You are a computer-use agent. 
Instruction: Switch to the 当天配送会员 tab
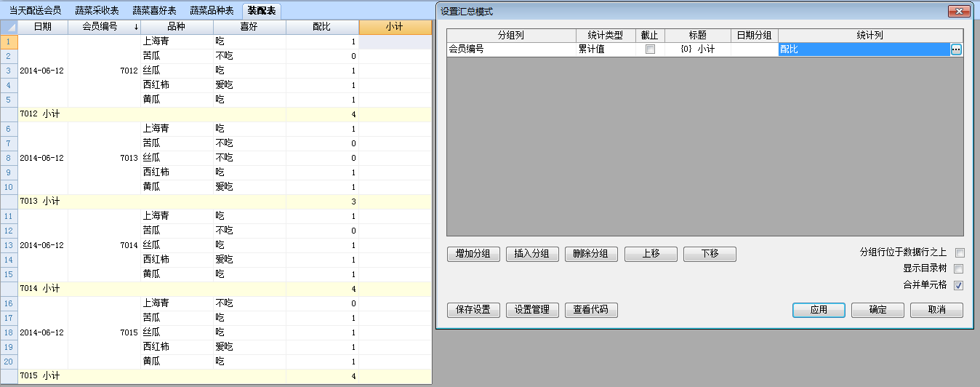pyautogui.click(x=35, y=11)
